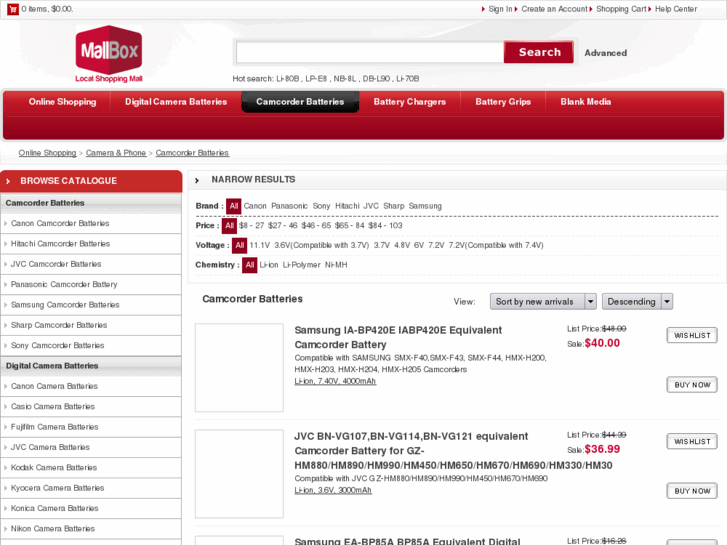Open Samsung IA-BP420E product thumbnail
727x545 pixels.
click(x=239, y=367)
